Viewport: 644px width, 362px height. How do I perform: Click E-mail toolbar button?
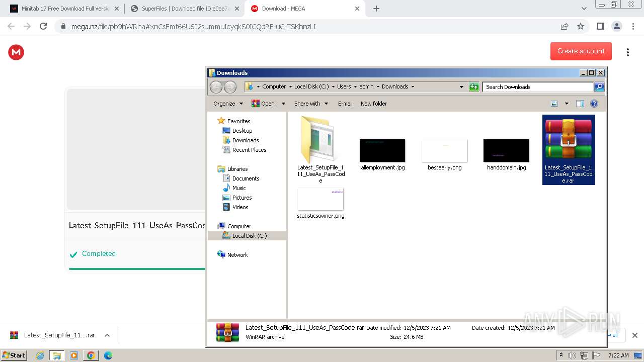pyautogui.click(x=345, y=104)
